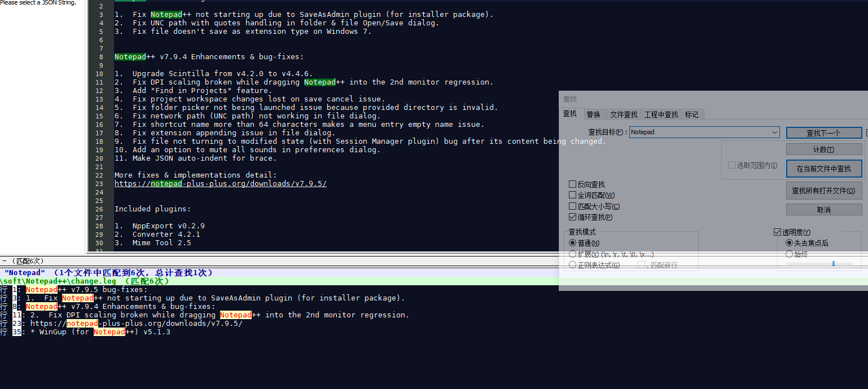Select the 始终 (Always) transparency option
The width and height of the screenshot is (868, 389).
click(790, 254)
